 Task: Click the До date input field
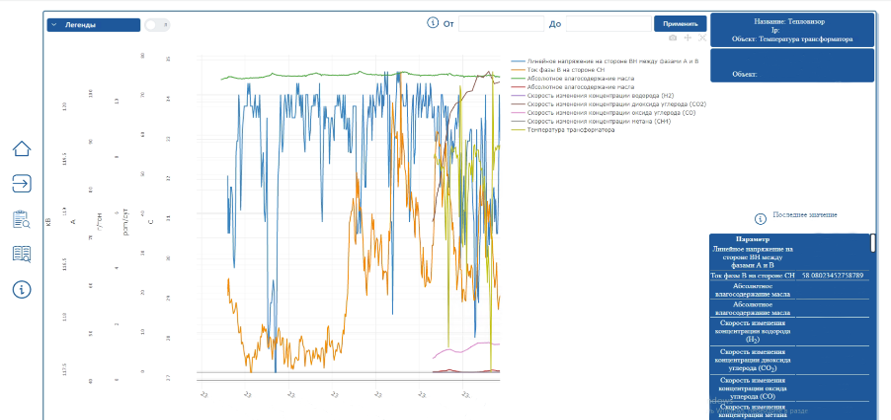609,24
